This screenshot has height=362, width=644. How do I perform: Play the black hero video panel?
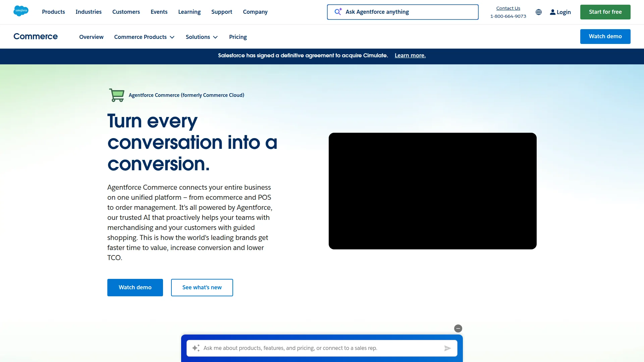point(432,191)
